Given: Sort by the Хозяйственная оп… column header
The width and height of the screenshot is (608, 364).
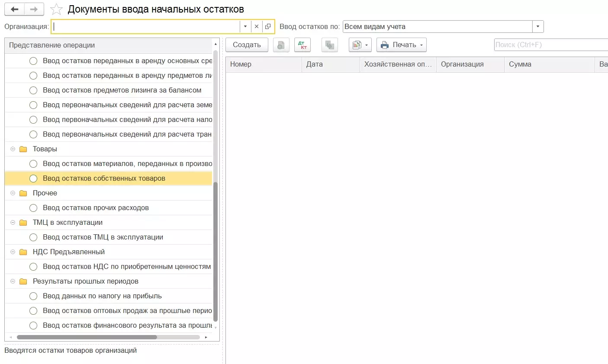Looking at the screenshot, I should (398, 64).
